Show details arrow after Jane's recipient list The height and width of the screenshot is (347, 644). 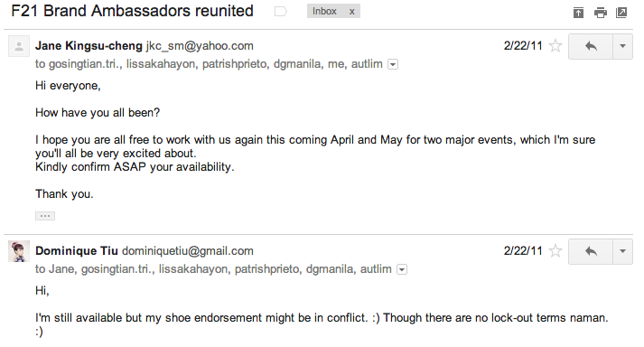393,64
